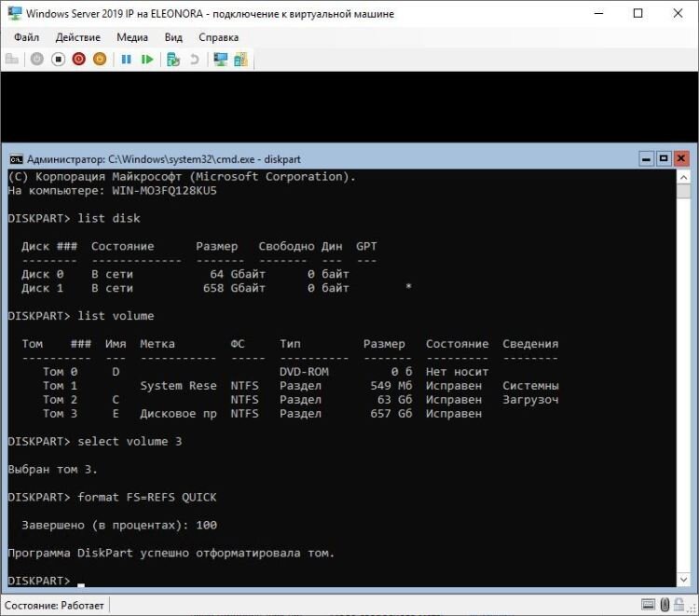Close the cmd.exe diskpart window
Screen dimensions: 699x616
[x=681, y=158]
